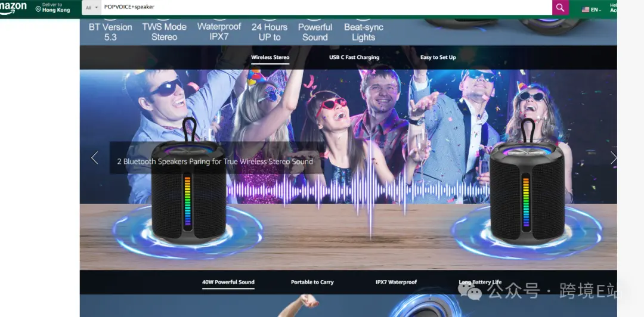The image size is (644, 317).
Task: Select the Long Battery Life tab
Action: (x=480, y=282)
